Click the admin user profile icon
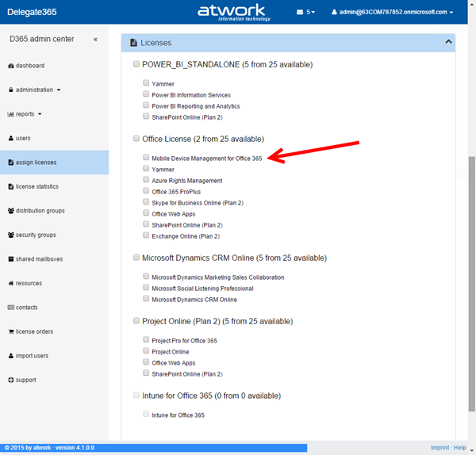The image size is (476, 455). [334, 12]
